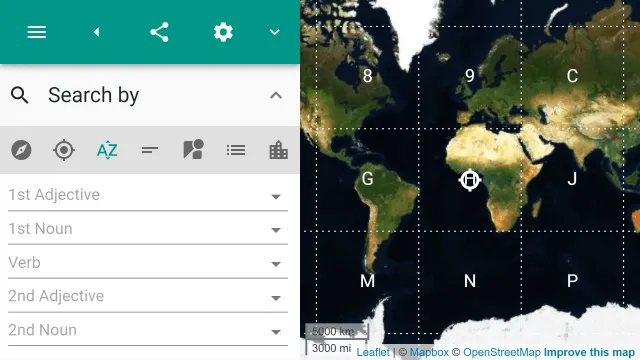This screenshot has height=360, width=640.
Task: Collapse the Search by section
Action: tap(276, 96)
